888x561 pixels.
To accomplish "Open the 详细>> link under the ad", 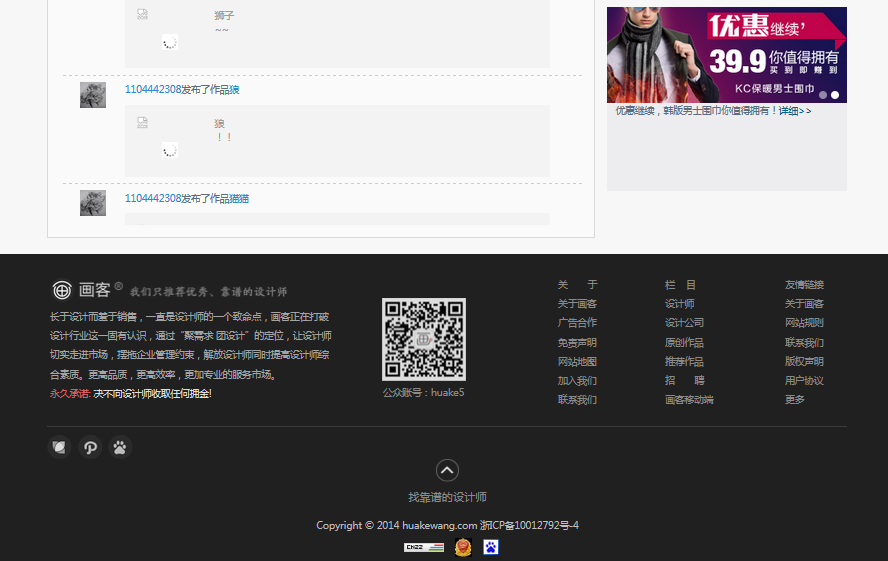I will click(795, 111).
